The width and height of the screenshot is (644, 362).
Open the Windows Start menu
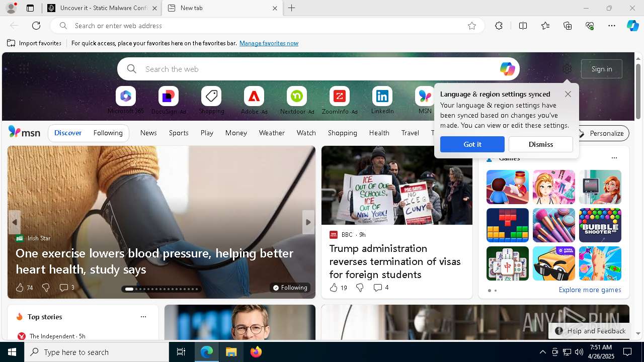[12, 352]
